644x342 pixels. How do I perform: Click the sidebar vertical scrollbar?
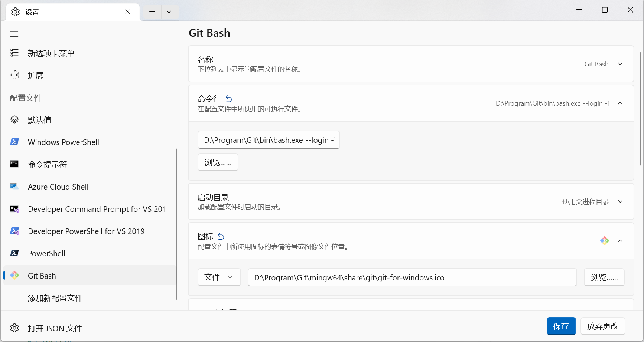click(176, 224)
